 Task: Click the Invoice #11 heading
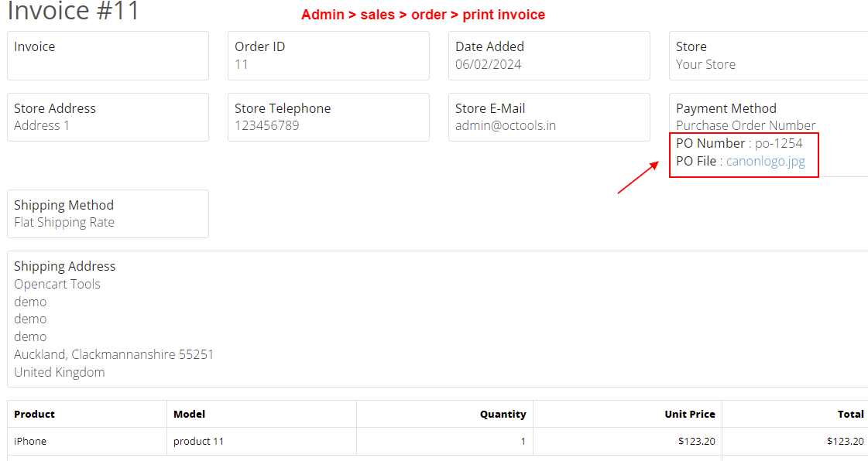[73, 11]
